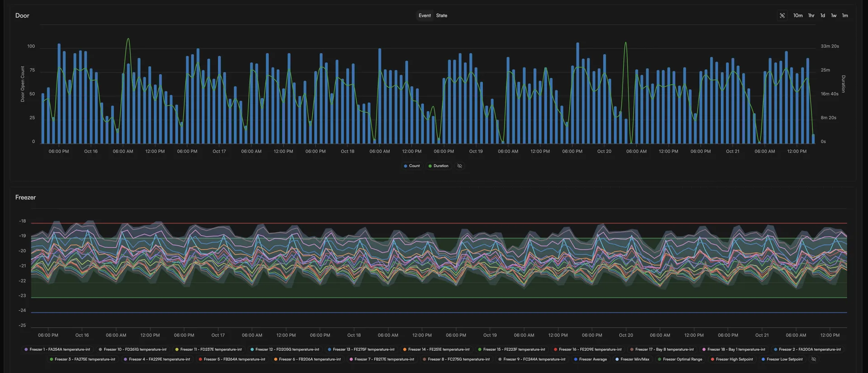
Task: Toggle Freezer 16 - FE209E series
Action: pyautogui.click(x=588, y=349)
